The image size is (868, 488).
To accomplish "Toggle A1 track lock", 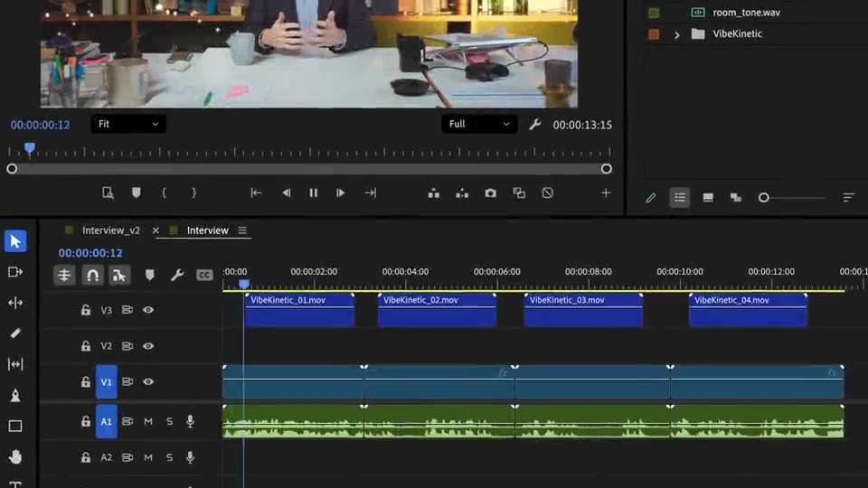I will tap(85, 422).
